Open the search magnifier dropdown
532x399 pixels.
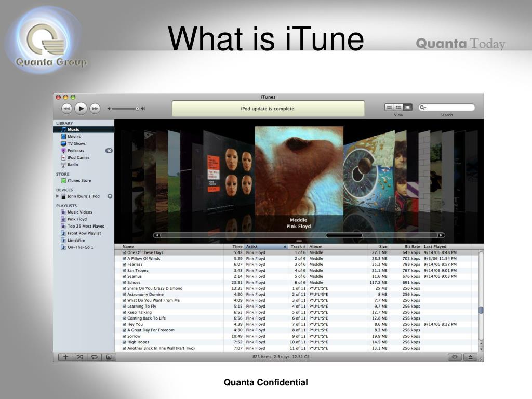point(423,108)
